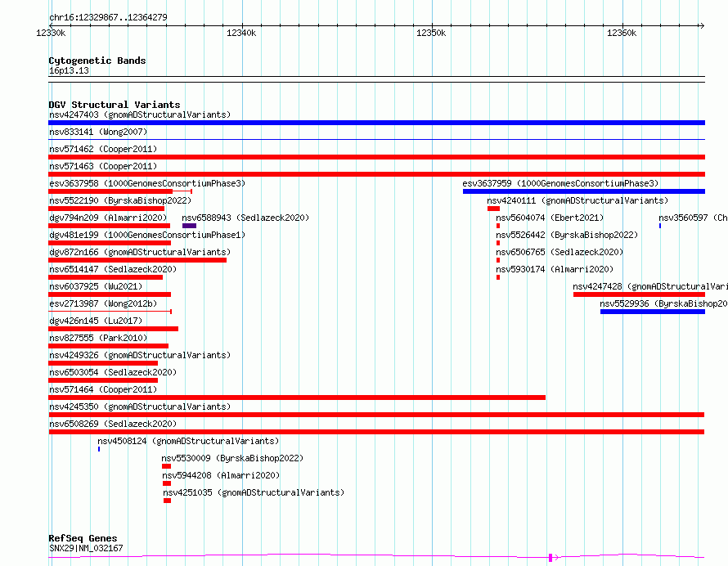Viewport: 728px width, 566px height.
Task: Open nsv5604074 (Ebert2021) label
Action: (x=550, y=218)
